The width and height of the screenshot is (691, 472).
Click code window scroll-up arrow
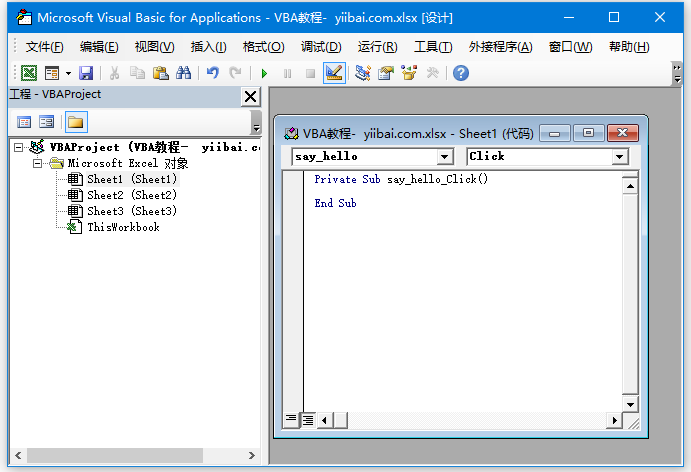(630, 186)
